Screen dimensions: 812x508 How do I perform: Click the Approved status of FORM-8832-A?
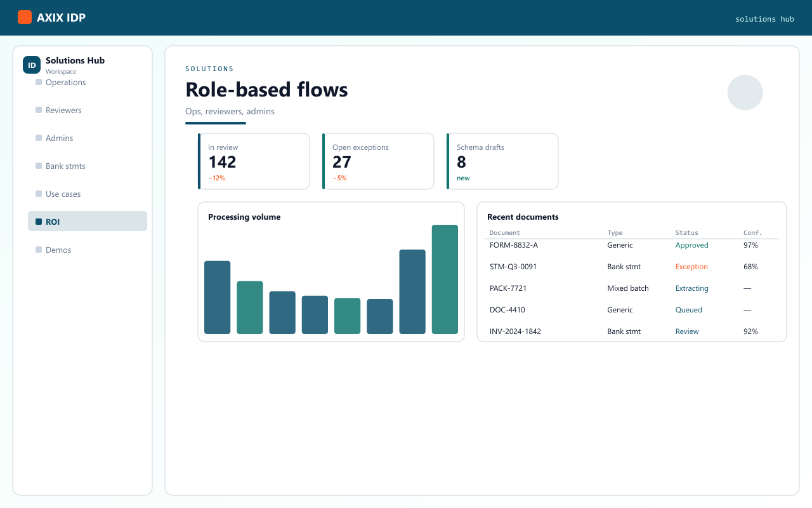(x=692, y=245)
